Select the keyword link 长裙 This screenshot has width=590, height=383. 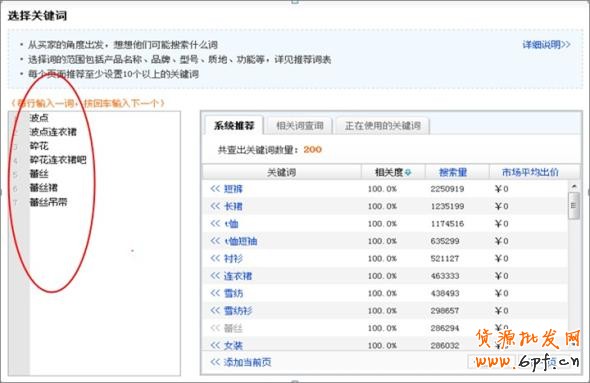(x=233, y=206)
